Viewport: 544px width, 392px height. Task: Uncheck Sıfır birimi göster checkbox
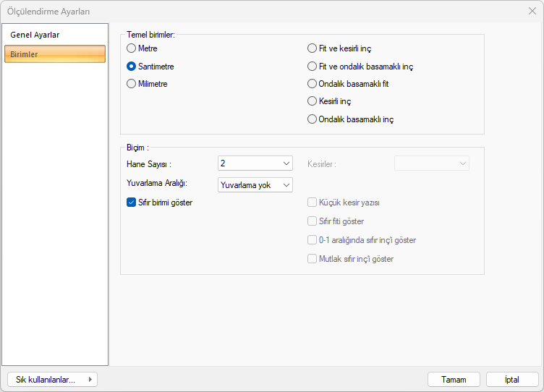132,203
